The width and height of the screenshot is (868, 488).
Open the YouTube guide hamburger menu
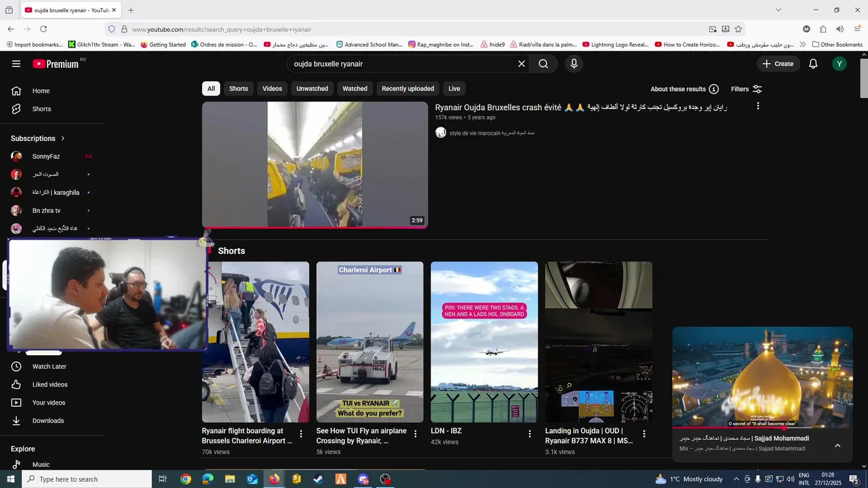[16, 64]
